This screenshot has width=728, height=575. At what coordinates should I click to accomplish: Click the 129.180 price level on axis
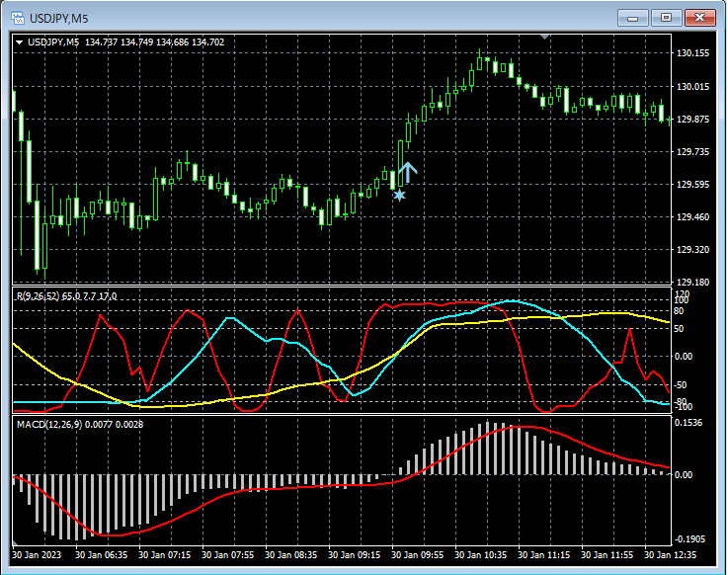coord(692,283)
